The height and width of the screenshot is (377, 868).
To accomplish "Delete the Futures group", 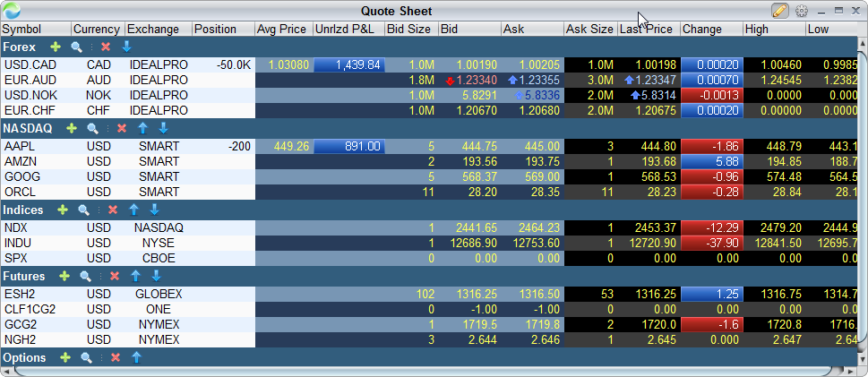I will pos(115,276).
